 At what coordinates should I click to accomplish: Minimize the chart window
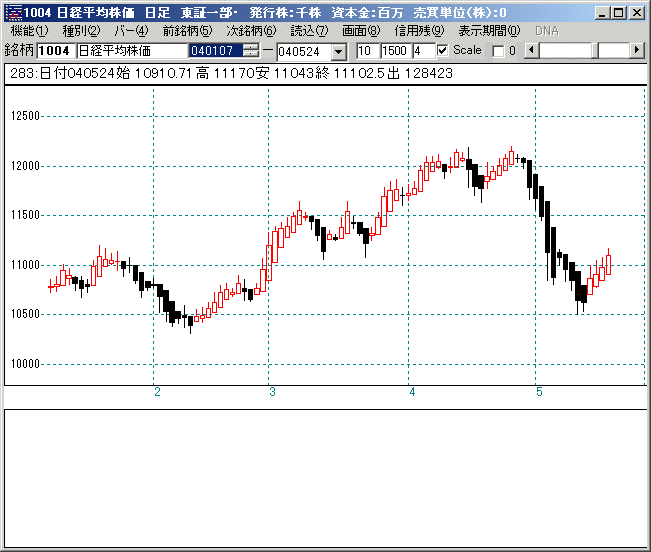[x=602, y=13]
